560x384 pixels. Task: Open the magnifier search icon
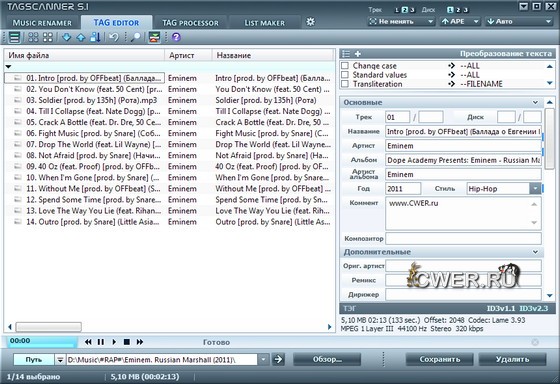[135, 37]
